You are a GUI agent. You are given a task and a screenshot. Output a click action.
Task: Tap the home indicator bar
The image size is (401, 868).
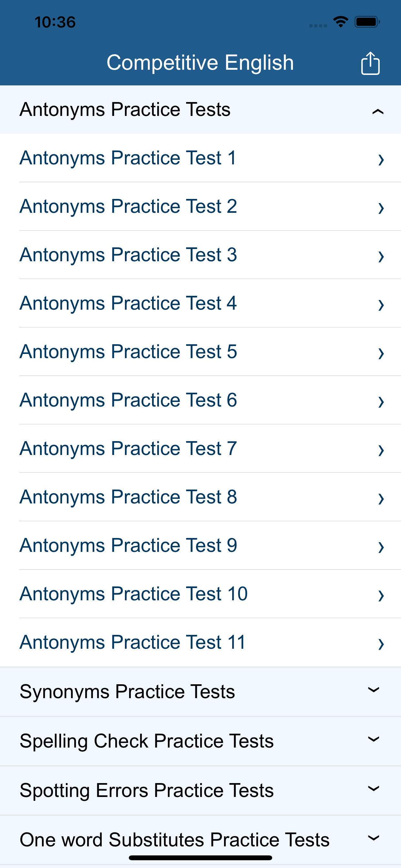(x=200, y=858)
